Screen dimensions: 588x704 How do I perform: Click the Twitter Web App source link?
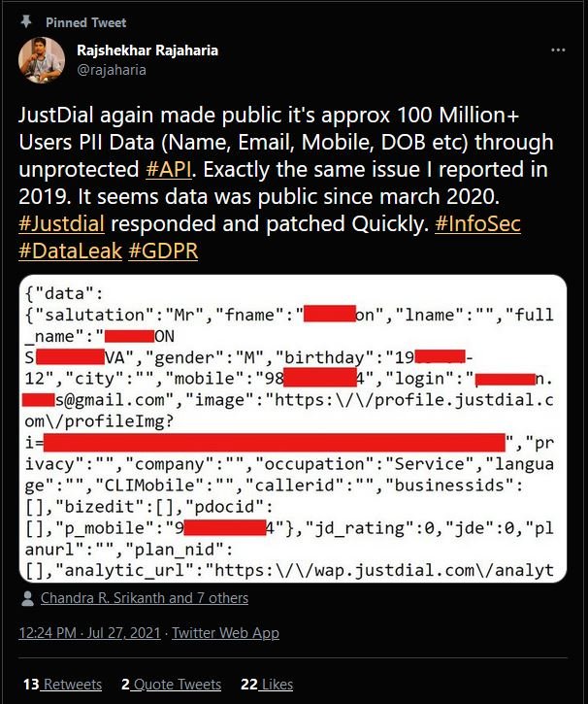pyautogui.click(x=226, y=633)
